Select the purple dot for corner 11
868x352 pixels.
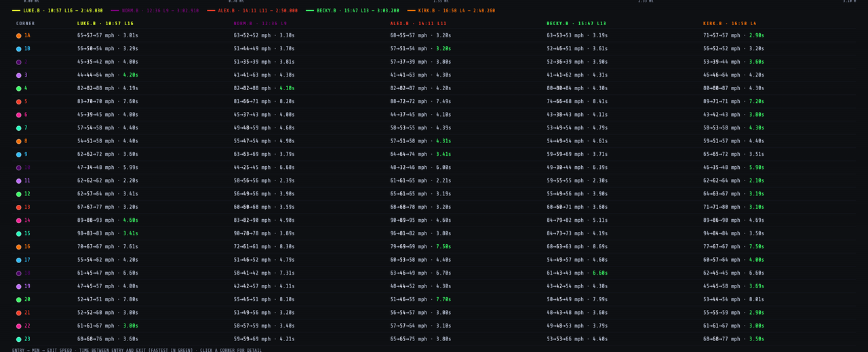pos(19,181)
